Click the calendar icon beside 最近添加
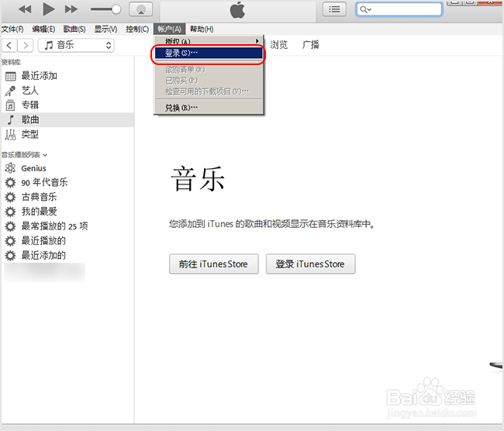The height and width of the screenshot is (431, 504). [10, 77]
